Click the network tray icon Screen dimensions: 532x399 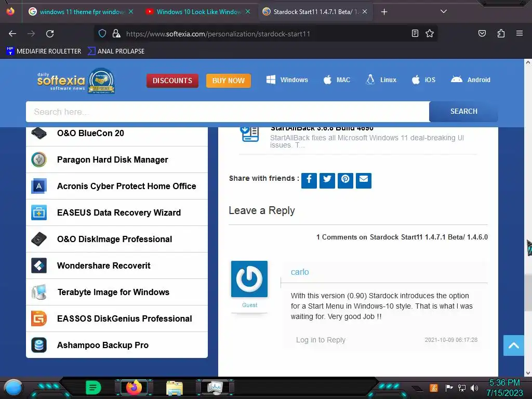[x=461, y=388]
